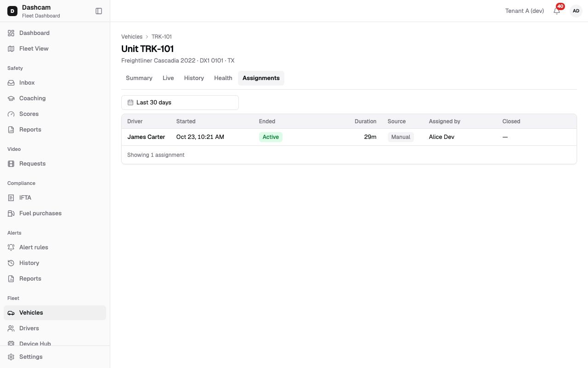This screenshot has width=588, height=368.
Task: Click the Scores gauge icon
Action: tap(11, 114)
